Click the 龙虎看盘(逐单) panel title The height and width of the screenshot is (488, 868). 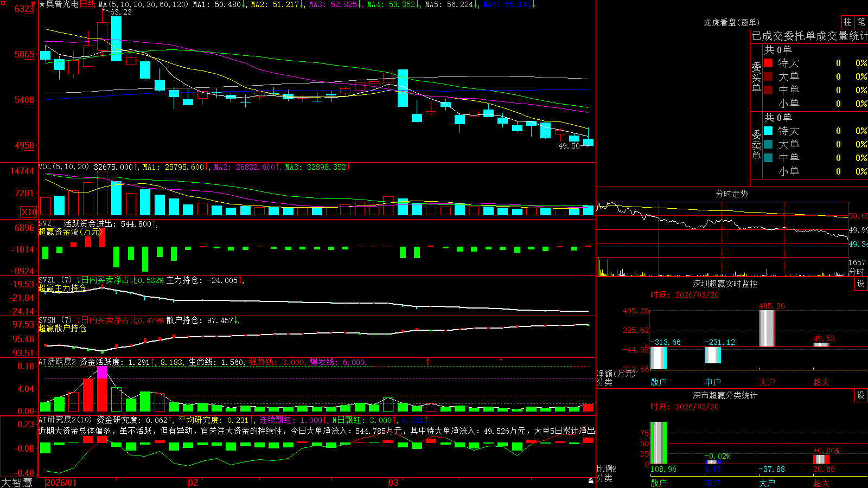[x=732, y=22]
